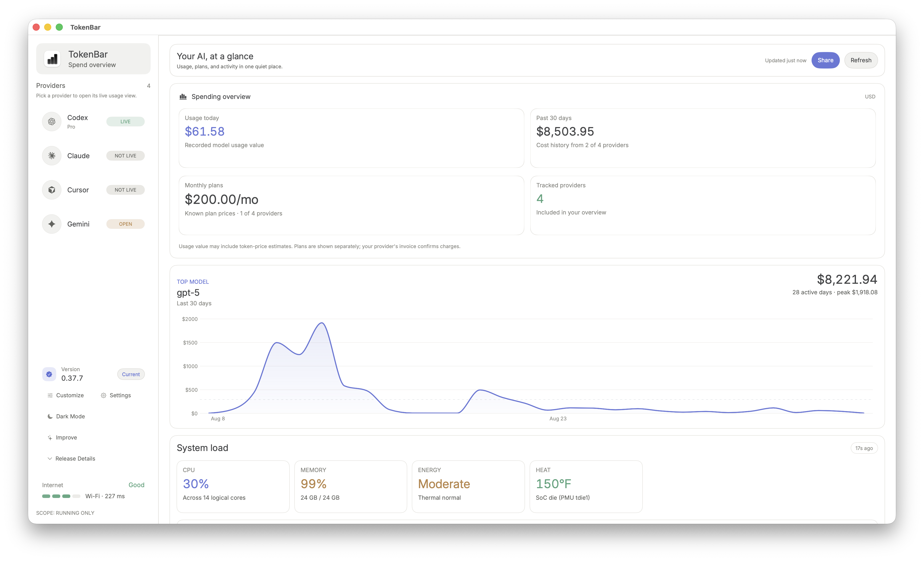
Task: Click the Internet Good status label
Action: (137, 485)
